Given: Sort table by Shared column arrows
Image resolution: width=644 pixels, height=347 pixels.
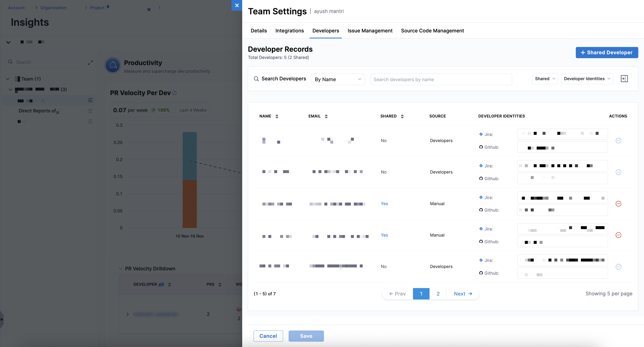Looking at the screenshot, I should (402, 116).
